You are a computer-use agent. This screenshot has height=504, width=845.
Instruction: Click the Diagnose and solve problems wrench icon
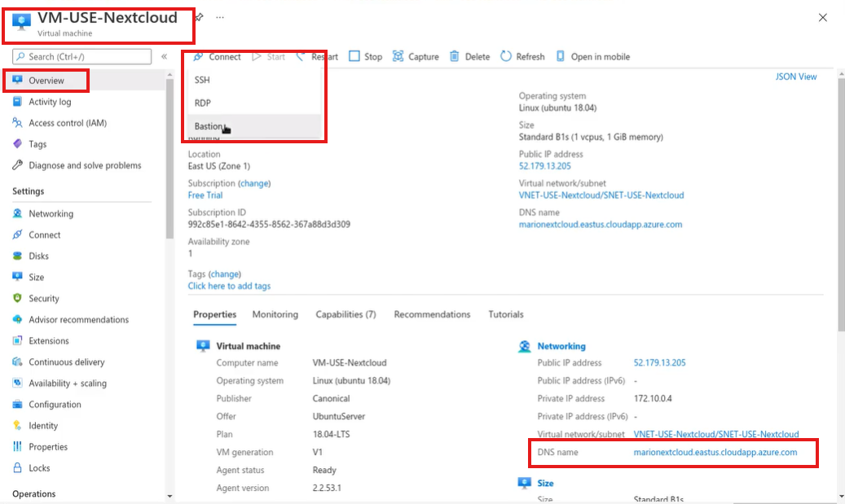click(x=17, y=165)
